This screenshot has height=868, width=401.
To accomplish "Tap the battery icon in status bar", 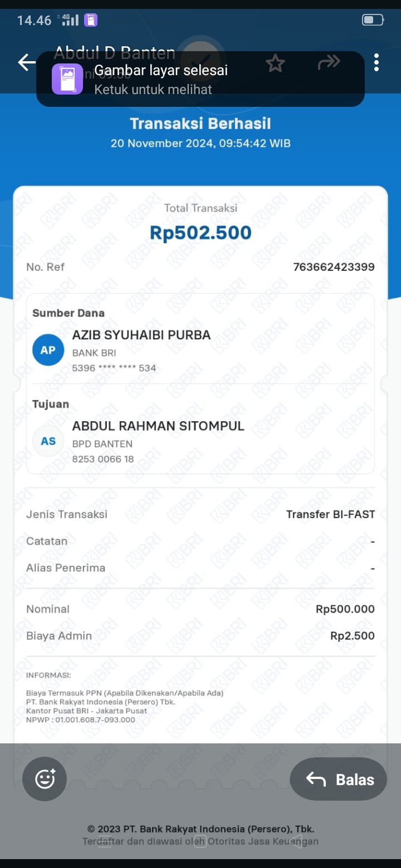I will click(373, 20).
